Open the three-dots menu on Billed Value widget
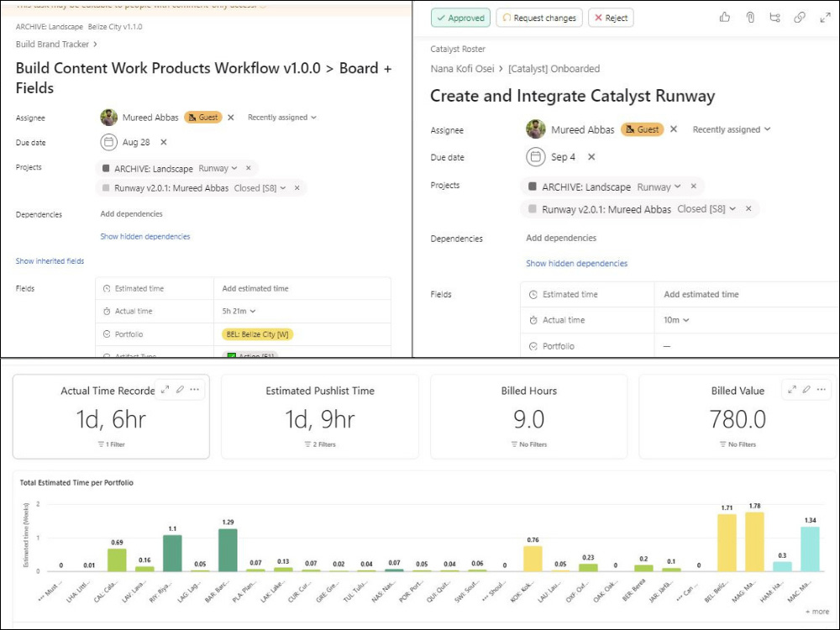Screen dimensions: 840x630 (822, 390)
